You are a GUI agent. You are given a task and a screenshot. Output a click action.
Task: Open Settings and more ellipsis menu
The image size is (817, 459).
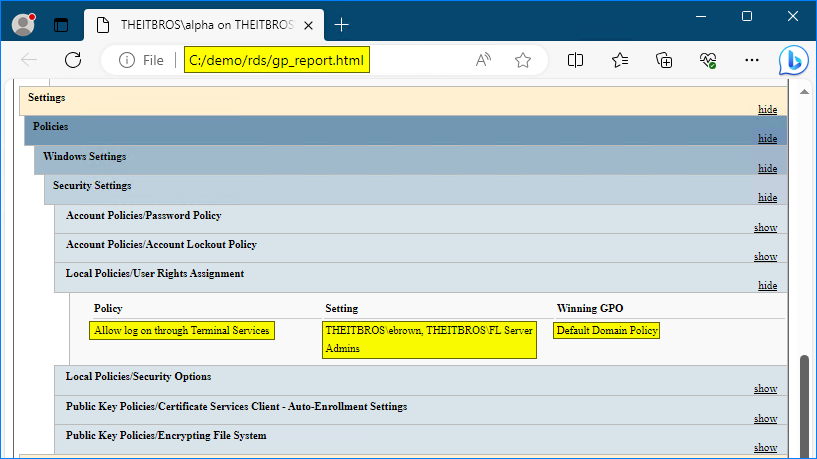pyautogui.click(x=752, y=60)
